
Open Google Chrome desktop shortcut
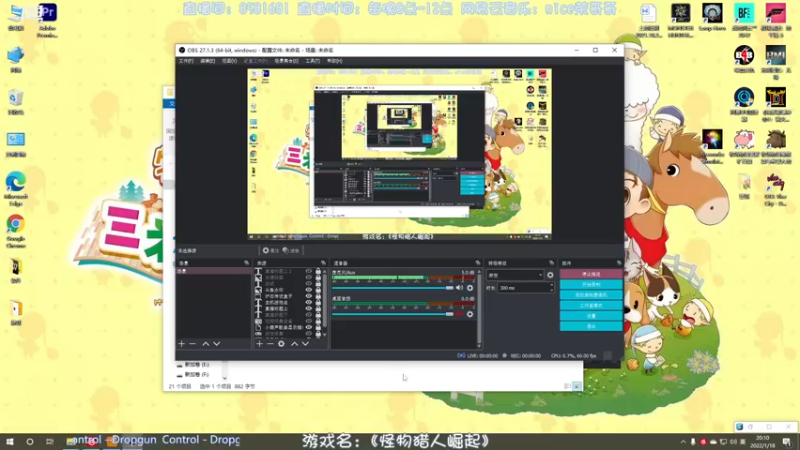point(16,231)
